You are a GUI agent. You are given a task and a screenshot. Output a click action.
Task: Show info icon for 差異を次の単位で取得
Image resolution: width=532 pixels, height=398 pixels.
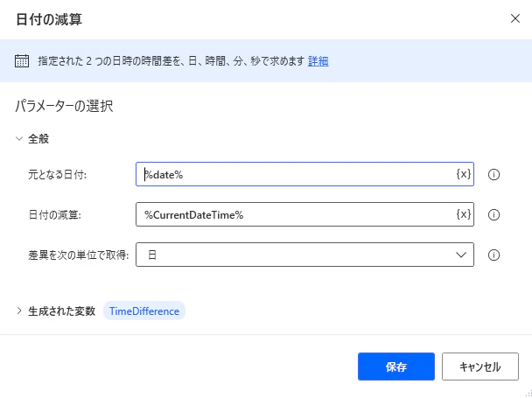(x=493, y=255)
